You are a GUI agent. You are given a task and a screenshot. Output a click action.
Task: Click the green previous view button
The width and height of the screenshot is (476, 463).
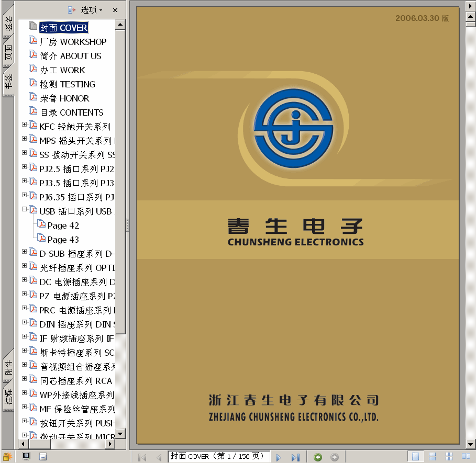(318, 457)
